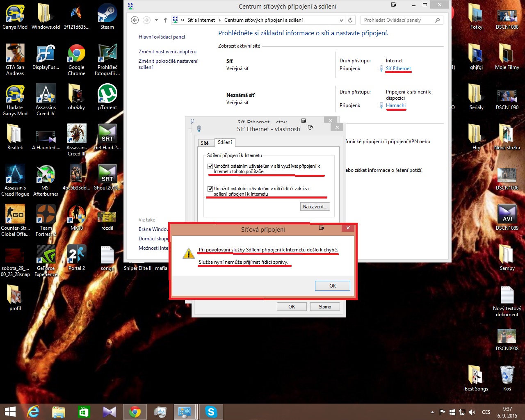Launch Team Fortress 2 from the desktop
Screen dimensions: 525x420
point(46,220)
